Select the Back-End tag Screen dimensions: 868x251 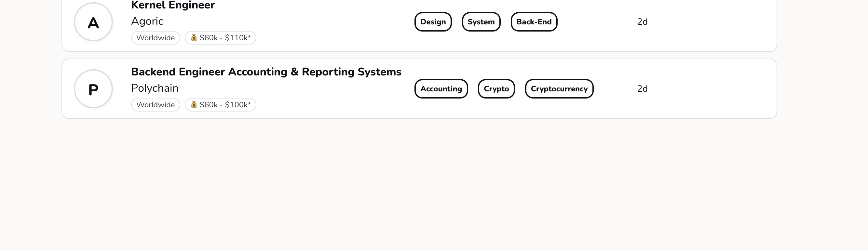[x=534, y=22]
